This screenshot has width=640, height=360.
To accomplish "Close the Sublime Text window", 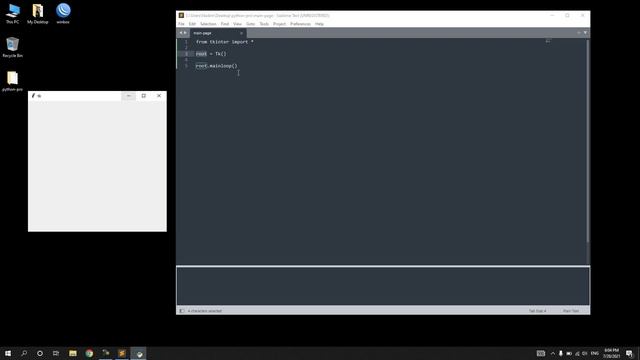I will (x=582, y=16).
